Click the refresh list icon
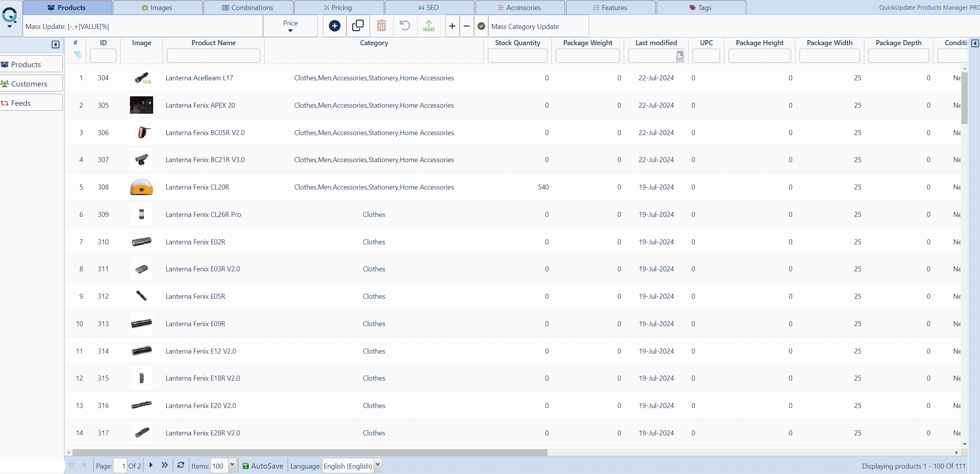 pyautogui.click(x=180, y=466)
